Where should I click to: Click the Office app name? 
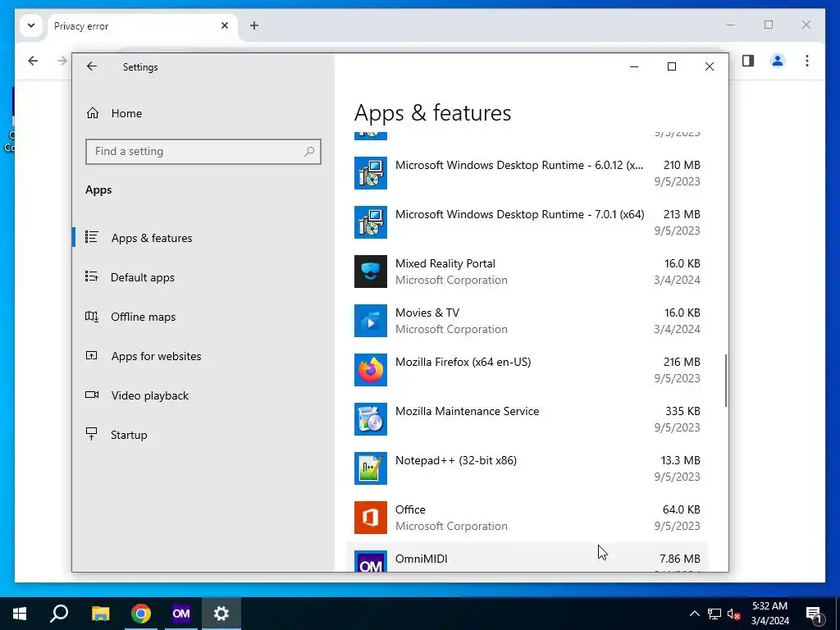point(410,510)
